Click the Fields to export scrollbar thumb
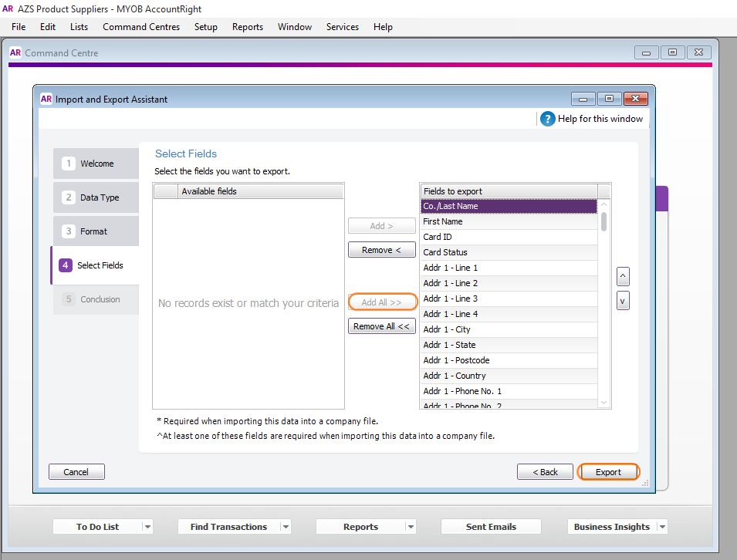The height and width of the screenshot is (560, 737). tap(604, 221)
